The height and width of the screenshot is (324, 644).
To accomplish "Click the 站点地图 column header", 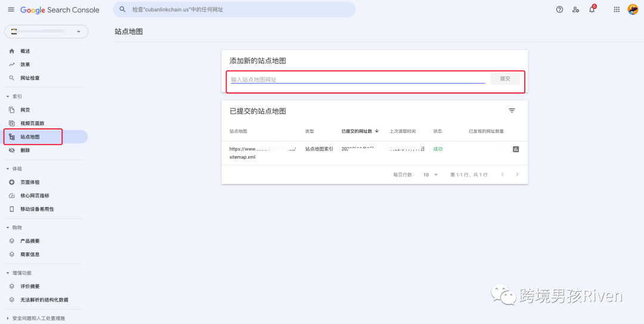I will pyautogui.click(x=238, y=131).
